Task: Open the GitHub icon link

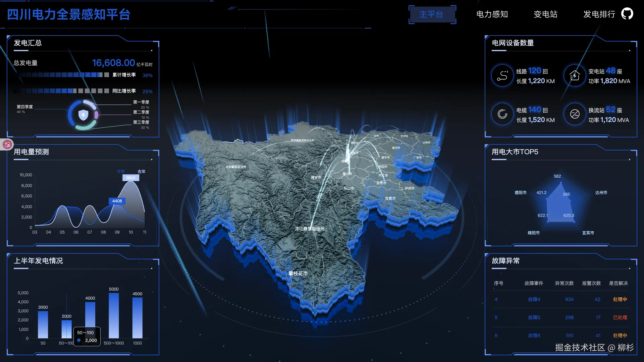Action: tap(627, 14)
